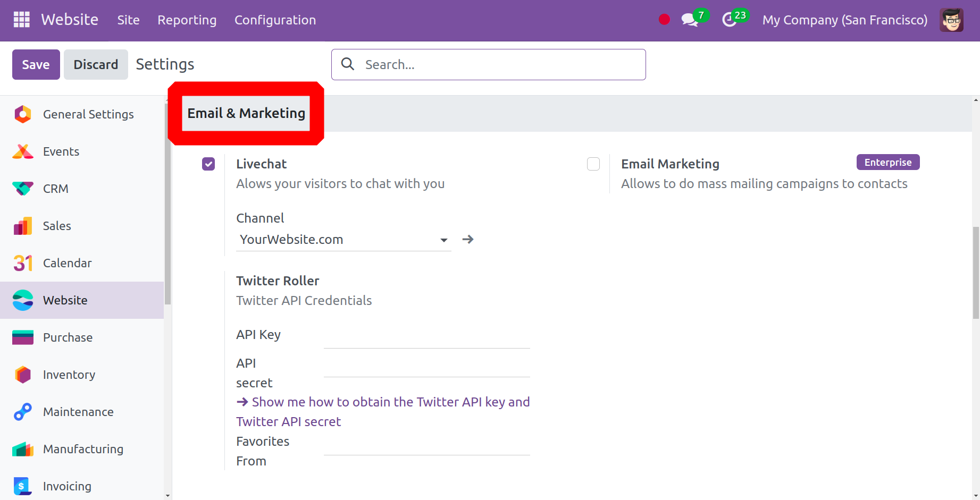Open the apps grid menu icon
This screenshot has height=500, width=980.
pyautogui.click(x=21, y=20)
